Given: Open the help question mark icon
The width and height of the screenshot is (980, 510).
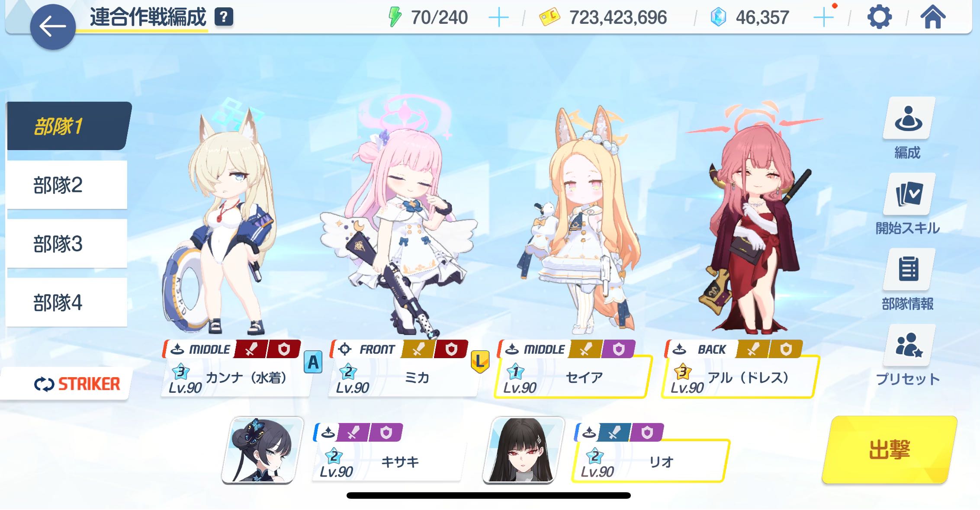Looking at the screenshot, I should coord(224,17).
